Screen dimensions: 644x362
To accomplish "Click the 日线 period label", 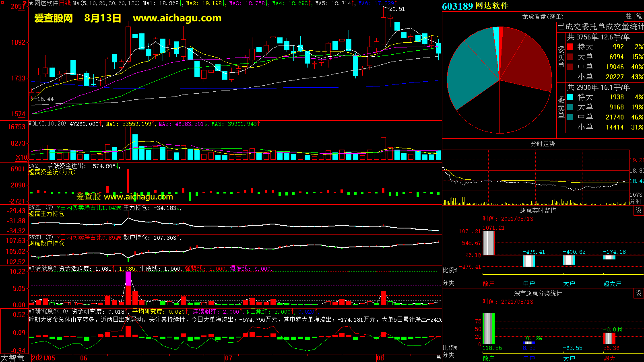I will [65, 3].
